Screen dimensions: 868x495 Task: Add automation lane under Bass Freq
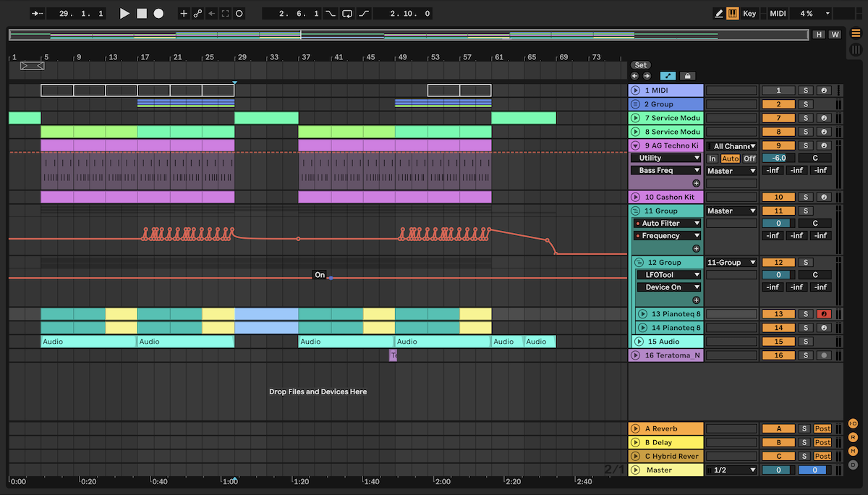696,183
